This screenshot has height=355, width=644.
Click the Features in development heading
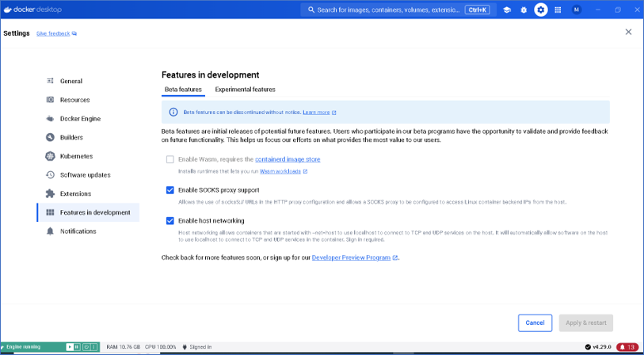[x=210, y=74]
